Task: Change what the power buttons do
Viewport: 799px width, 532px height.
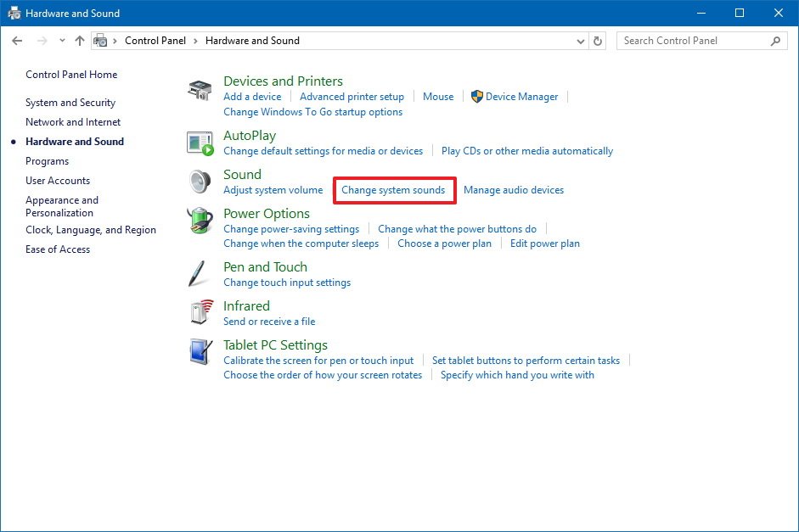Action: (457, 229)
